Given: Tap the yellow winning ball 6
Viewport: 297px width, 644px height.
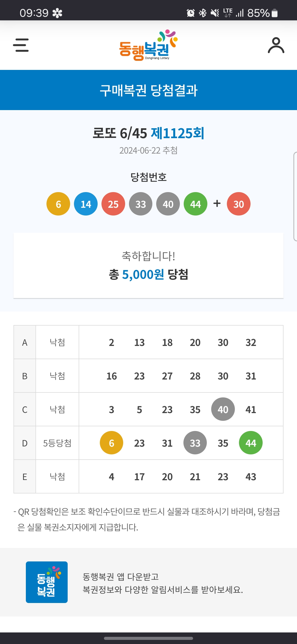Looking at the screenshot, I should (x=58, y=204).
